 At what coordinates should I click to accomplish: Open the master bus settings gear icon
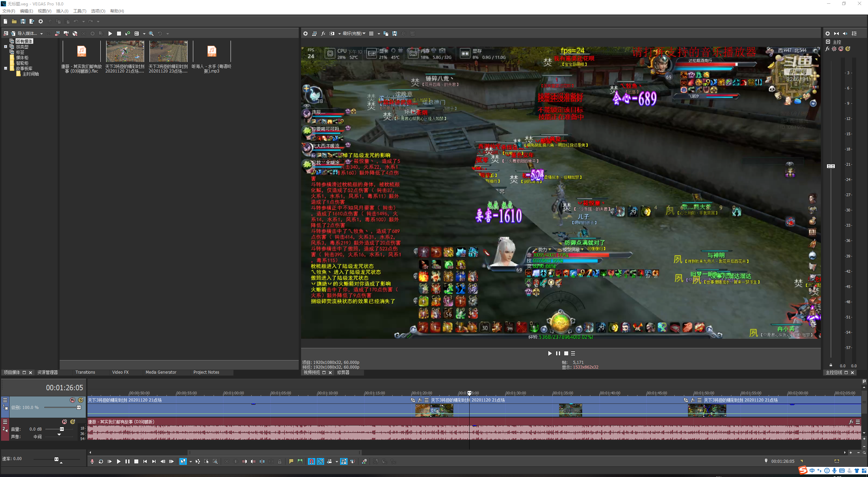point(828,34)
